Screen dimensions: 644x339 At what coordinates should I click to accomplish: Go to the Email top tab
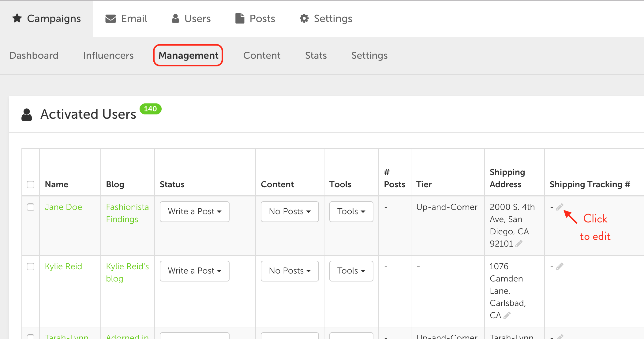click(126, 19)
